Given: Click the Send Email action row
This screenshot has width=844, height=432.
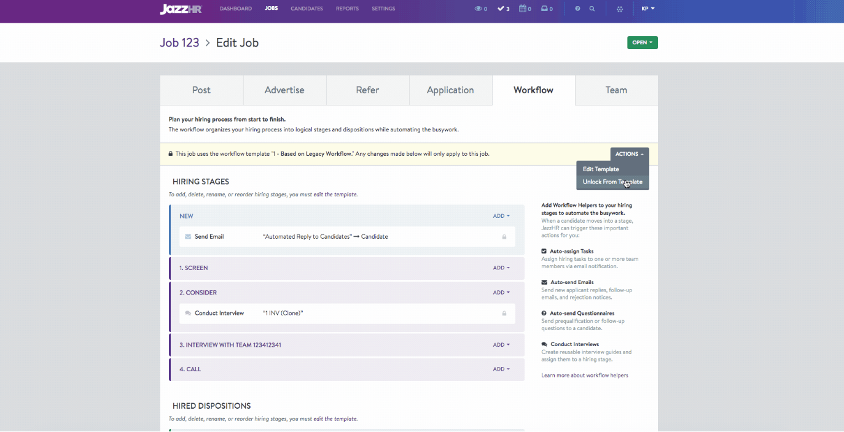Looking at the screenshot, I should click(347, 237).
